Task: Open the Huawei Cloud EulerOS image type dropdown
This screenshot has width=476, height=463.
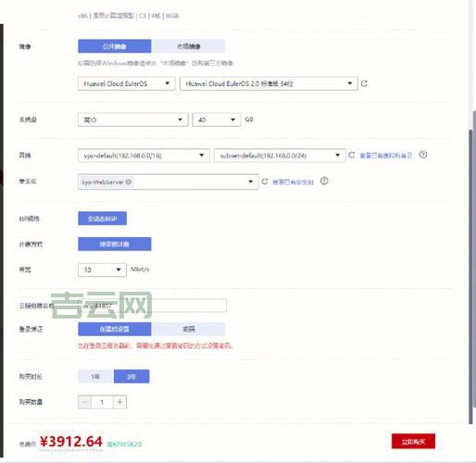Action: coord(127,83)
